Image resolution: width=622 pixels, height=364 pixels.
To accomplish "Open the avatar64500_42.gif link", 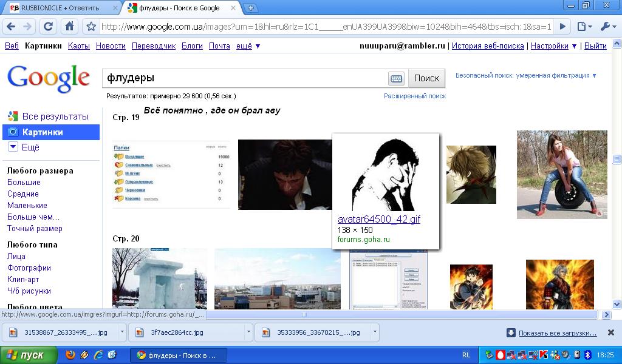I will point(379,219).
